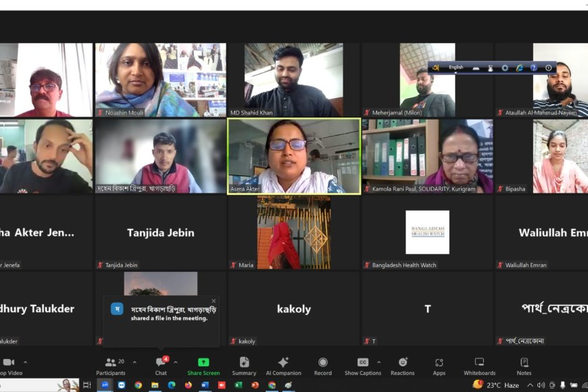The height and width of the screenshot is (392, 588).
Task: Open the Chat panel with unread messages
Action: click(x=161, y=366)
